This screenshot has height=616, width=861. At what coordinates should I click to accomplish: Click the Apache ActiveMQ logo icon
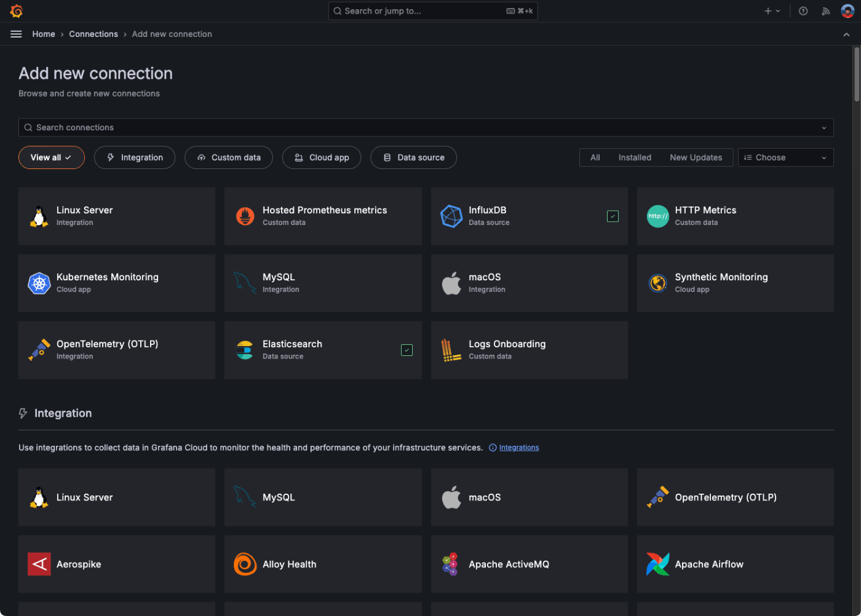[x=451, y=564]
